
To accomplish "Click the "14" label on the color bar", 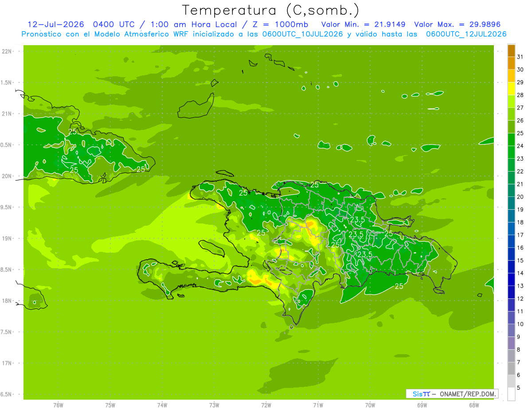I will click(x=520, y=273).
